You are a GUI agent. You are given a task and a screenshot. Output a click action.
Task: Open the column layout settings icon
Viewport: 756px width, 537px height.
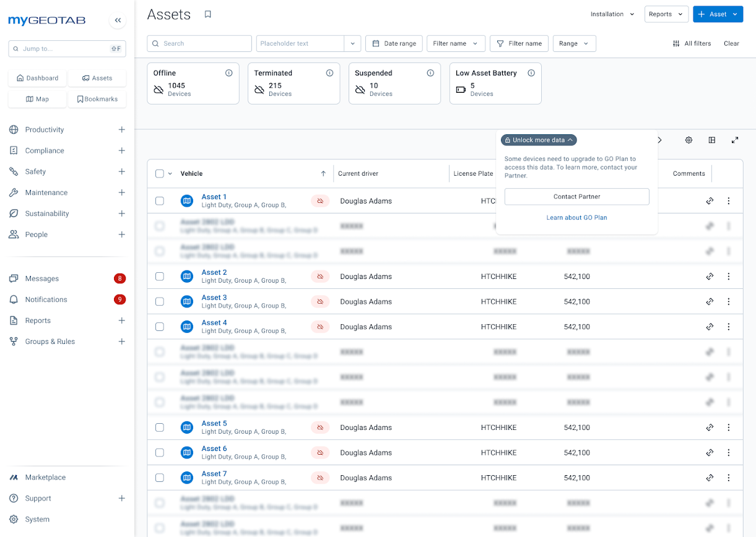tap(711, 140)
